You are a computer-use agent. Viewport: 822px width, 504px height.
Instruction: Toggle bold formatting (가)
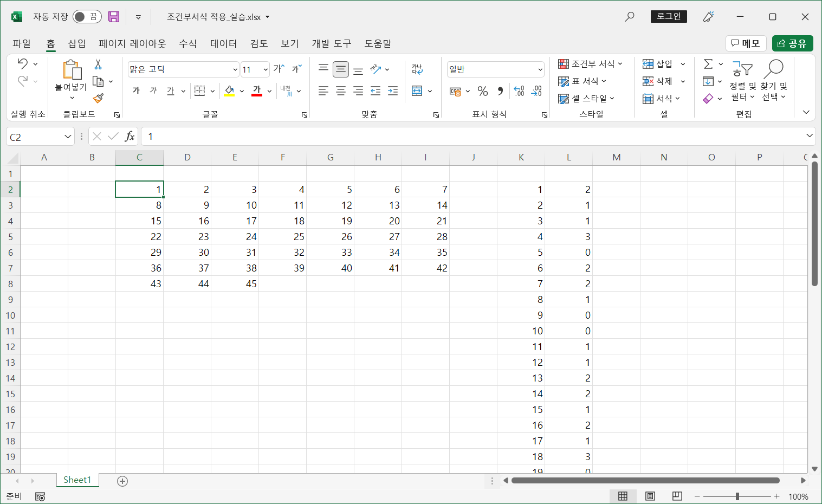pyautogui.click(x=136, y=91)
